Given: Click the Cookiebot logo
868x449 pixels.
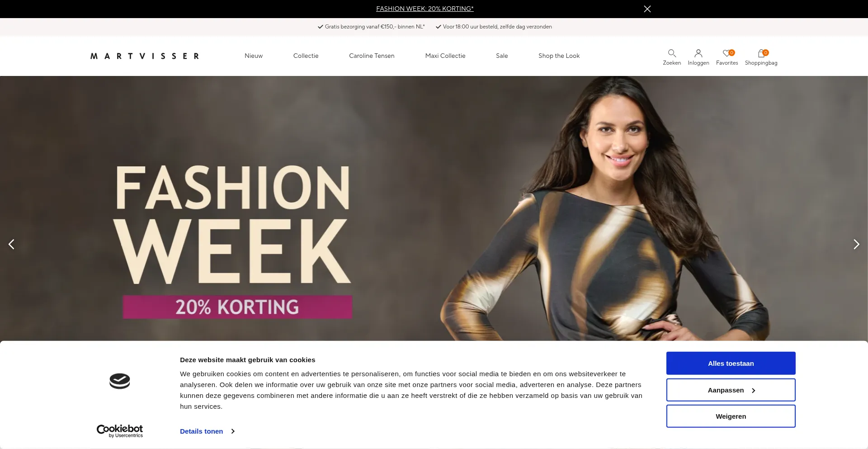Looking at the screenshot, I should pyautogui.click(x=120, y=431).
